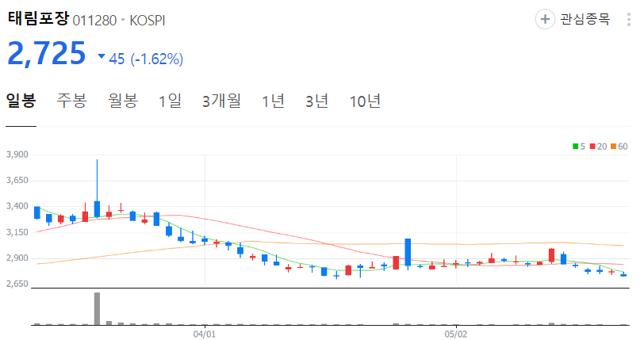Open the three-dot more options menu
Image resolution: width=644 pixels, height=340 pixels.
pyautogui.click(x=629, y=19)
